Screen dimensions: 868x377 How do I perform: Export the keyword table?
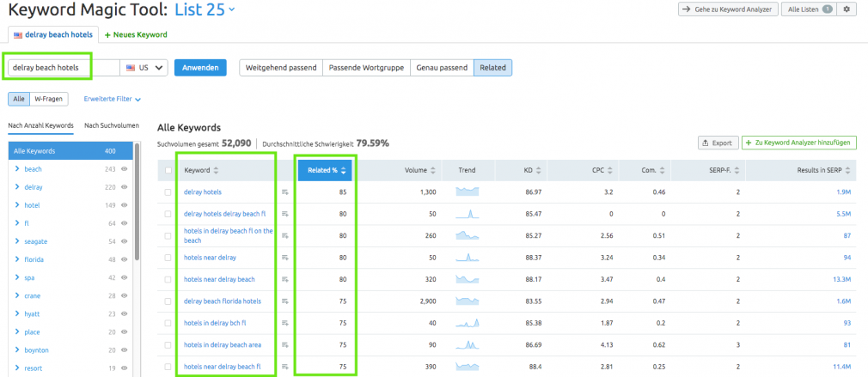(718, 143)
